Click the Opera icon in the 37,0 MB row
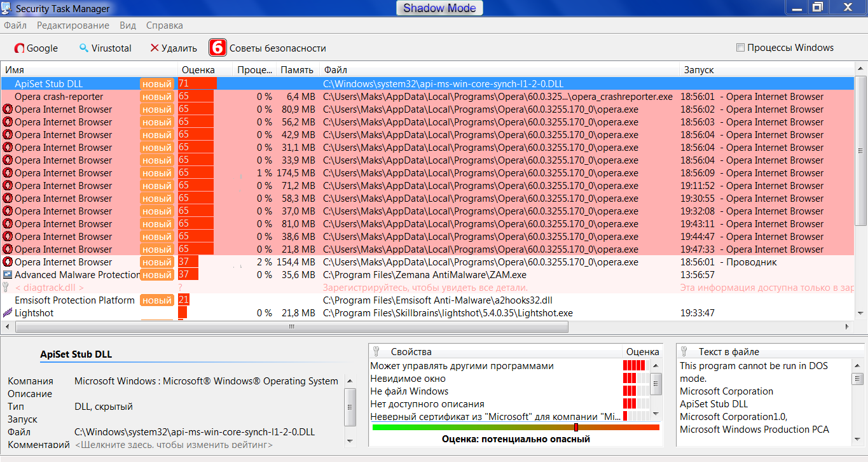Viewport: 868px width, 462px height. pos(8,211)
